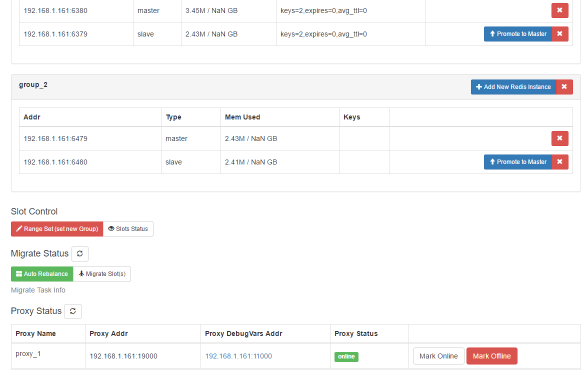Open Range Set (set new Group)
Viewport: 588px width, 379px height.
click(57, 228)
